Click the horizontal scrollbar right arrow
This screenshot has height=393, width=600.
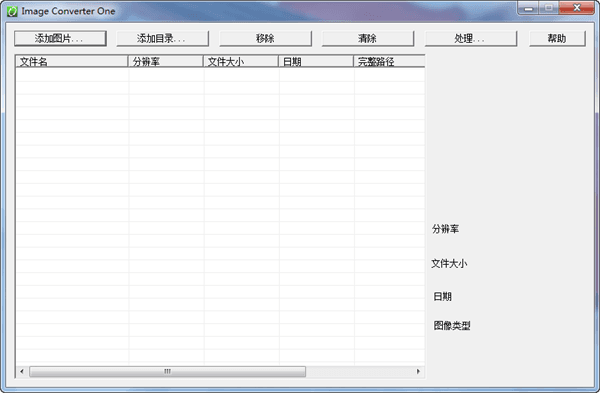[418, 371]
